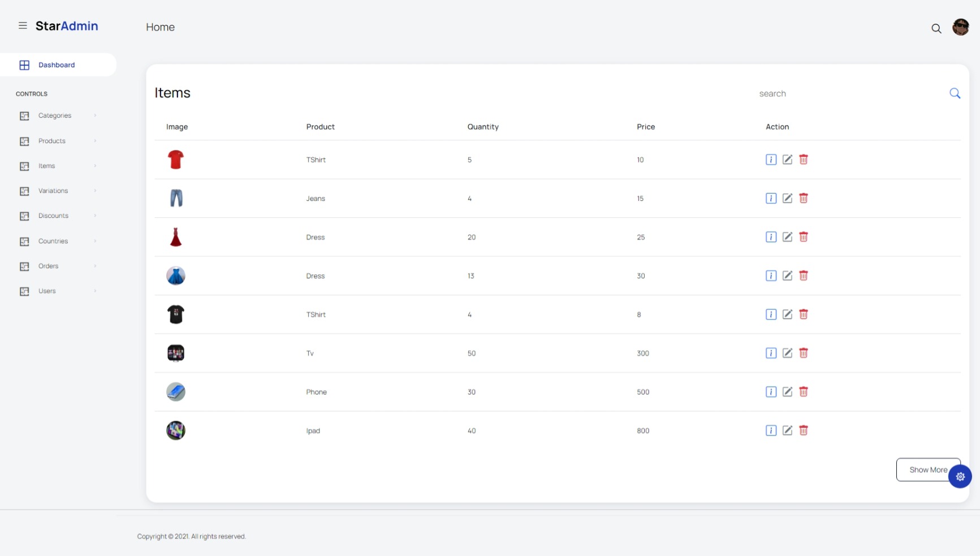Screen dimensions: 980x556
Task: Delete the Dress item using trash icon
Action: point(804,237)
